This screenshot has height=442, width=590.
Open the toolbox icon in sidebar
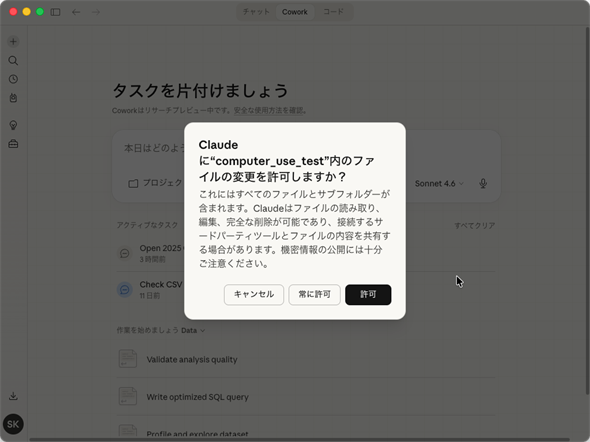coord(13,144)
